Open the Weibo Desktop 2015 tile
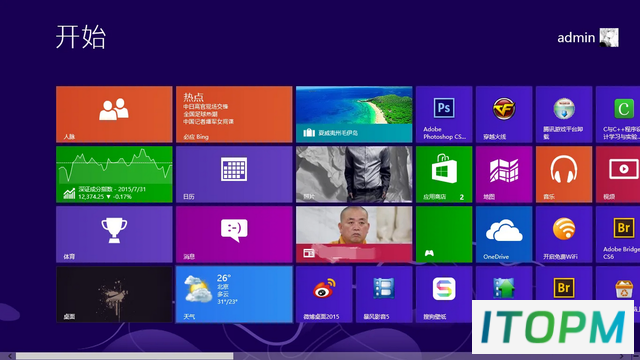 click(324, 294)
